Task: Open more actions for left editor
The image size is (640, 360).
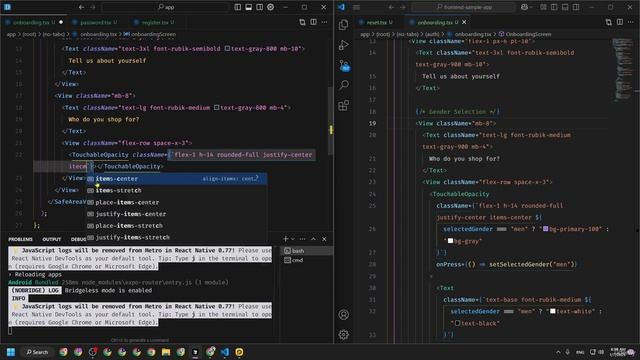Action: [324, 22]
